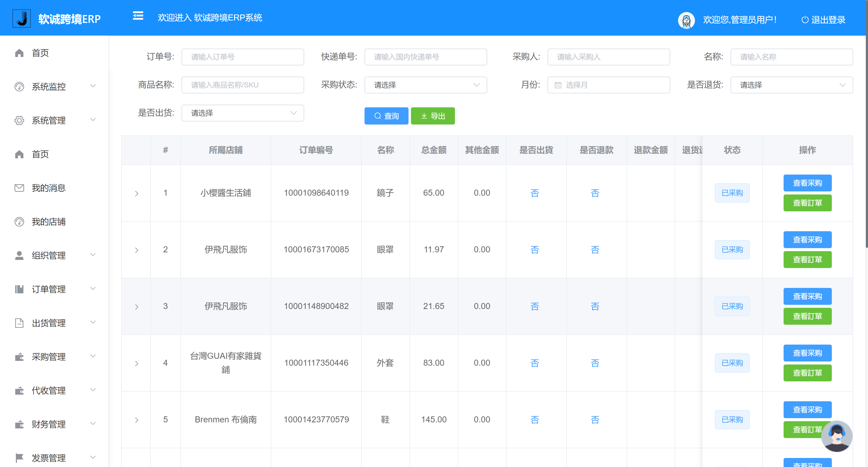Viewport: 868px width, 467px height.
Task: Click the administrator avatar icon
Action: pos(687,20)
